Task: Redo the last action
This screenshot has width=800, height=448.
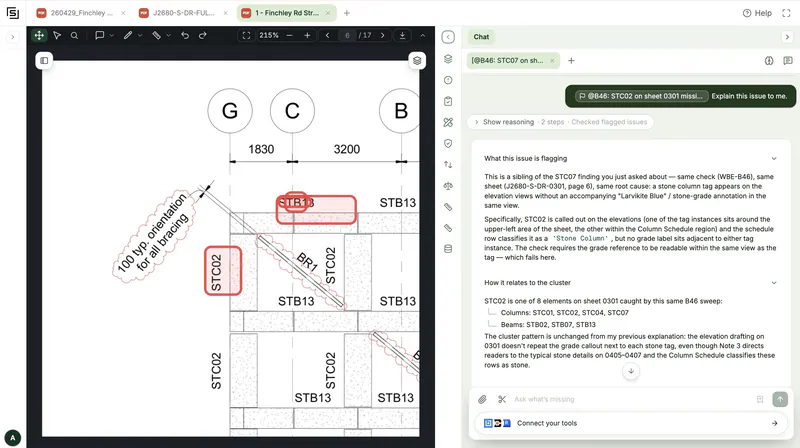Action: [203, 35]
